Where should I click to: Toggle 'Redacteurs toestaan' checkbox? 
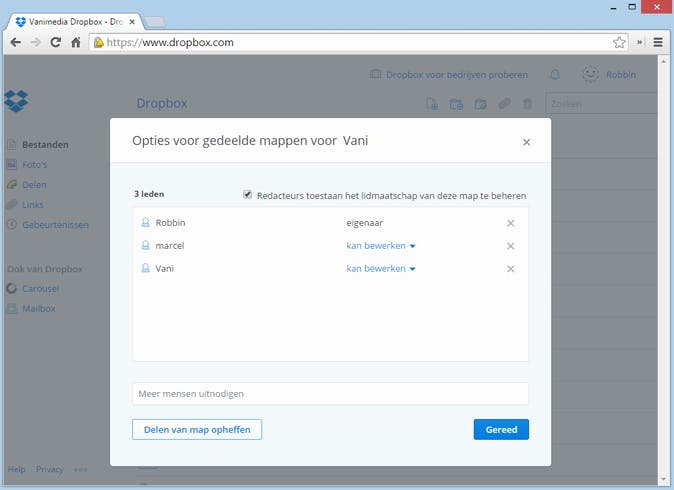[247, 194]
